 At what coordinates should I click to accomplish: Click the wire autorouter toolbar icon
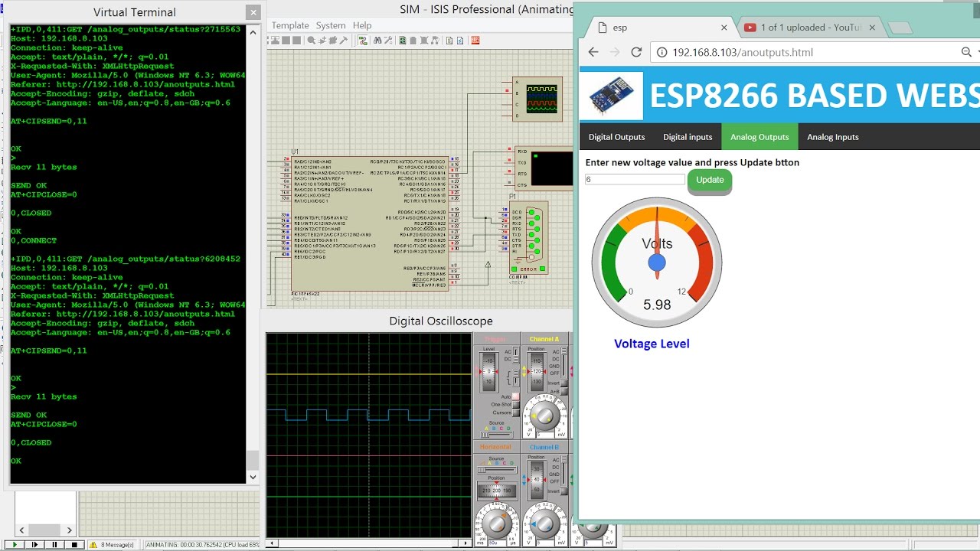pos(363,40)
